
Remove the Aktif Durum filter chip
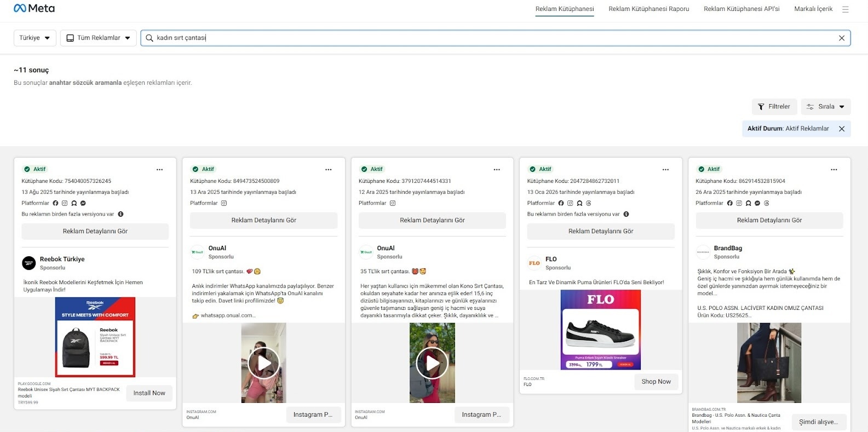pos(841,129)
